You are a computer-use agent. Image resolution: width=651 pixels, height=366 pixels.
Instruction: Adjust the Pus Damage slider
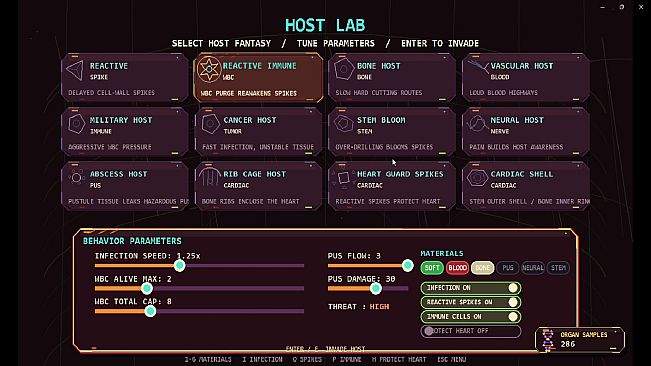tap(368, 288)
